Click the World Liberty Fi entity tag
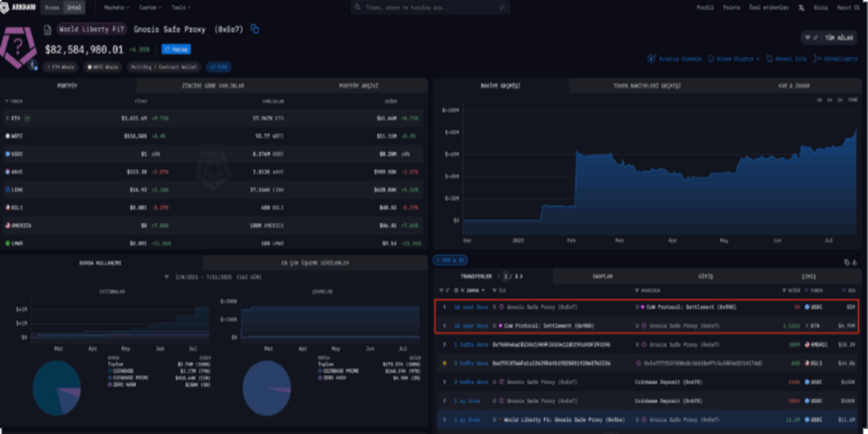The height and width of the screenshot is (434, 868). click(92, 30)
